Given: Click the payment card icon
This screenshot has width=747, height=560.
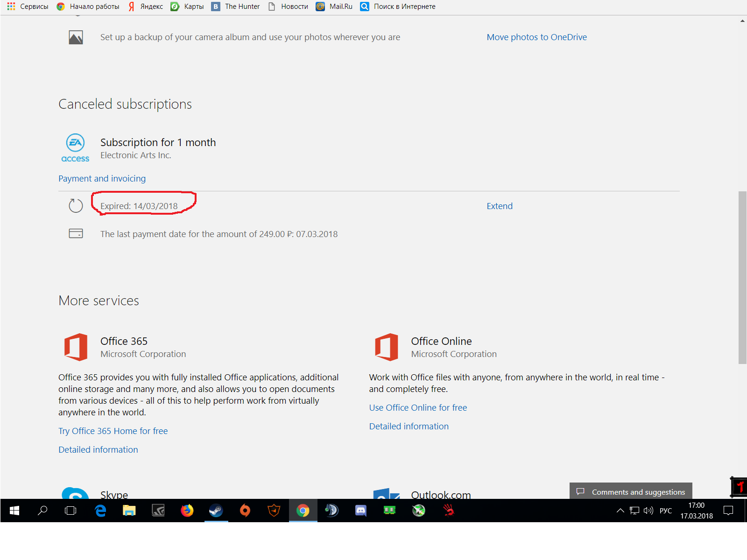Looking at the screenshot, I should coord(76,233).
